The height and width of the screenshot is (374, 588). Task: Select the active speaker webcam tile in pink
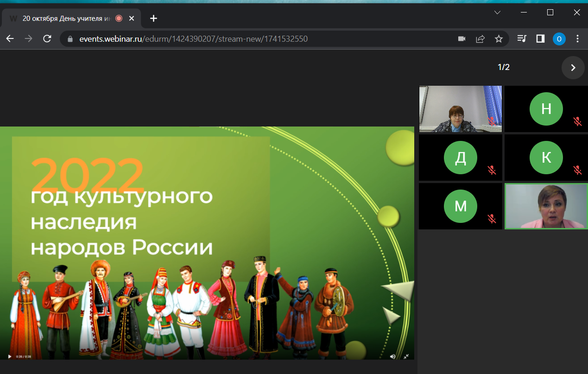(x=546, y=206)
